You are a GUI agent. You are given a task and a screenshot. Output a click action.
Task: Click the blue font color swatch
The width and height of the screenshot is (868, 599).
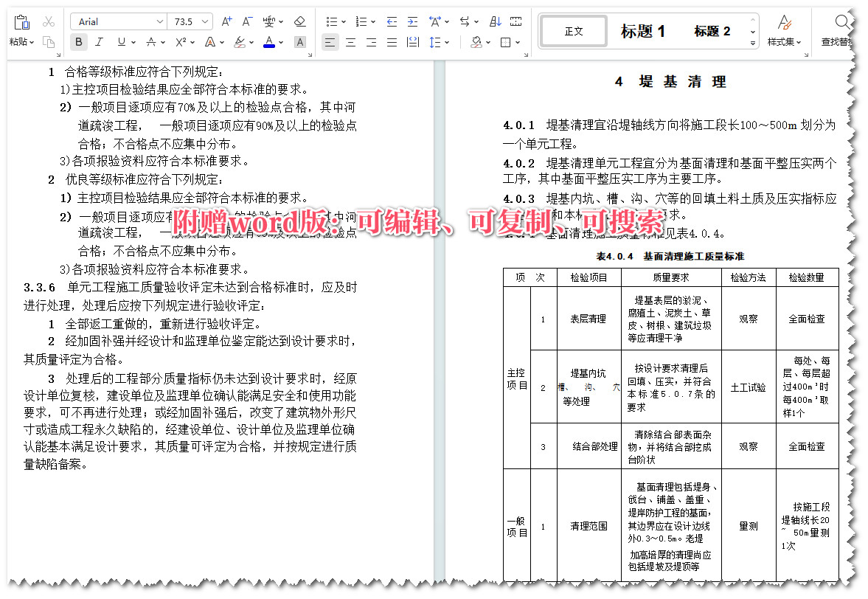[x=269, y=42]
